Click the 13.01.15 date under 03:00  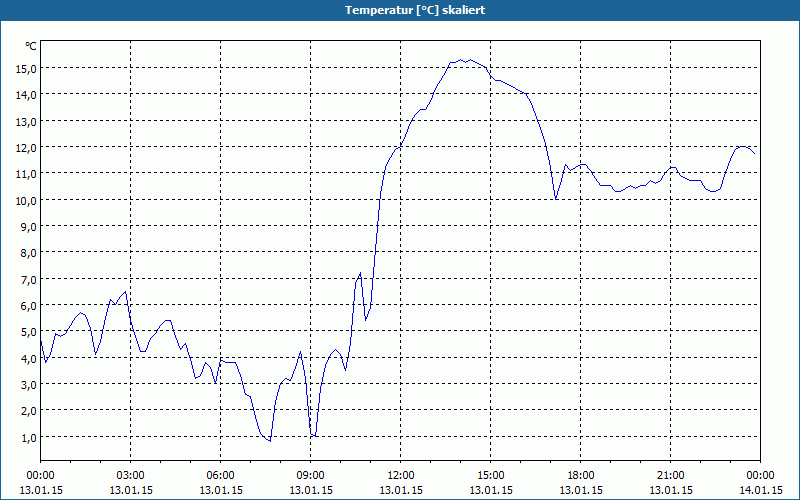click(131, 490)
